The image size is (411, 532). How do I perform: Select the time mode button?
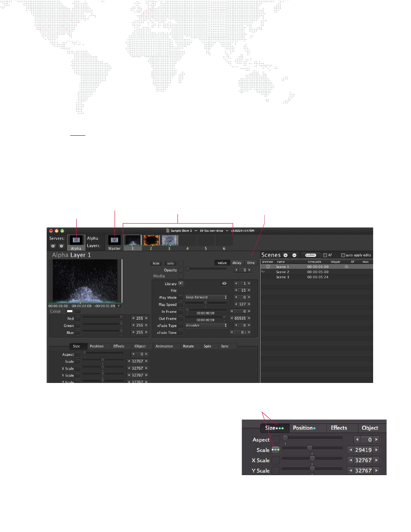251,263
